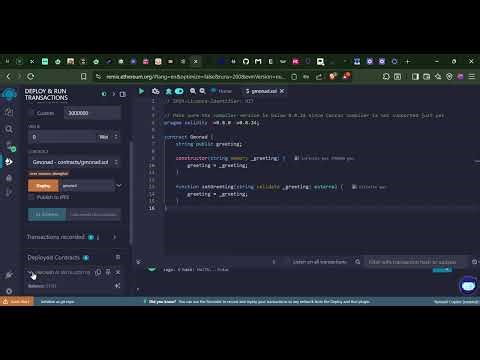Click the load contract from address field

(x=94, y=214)
